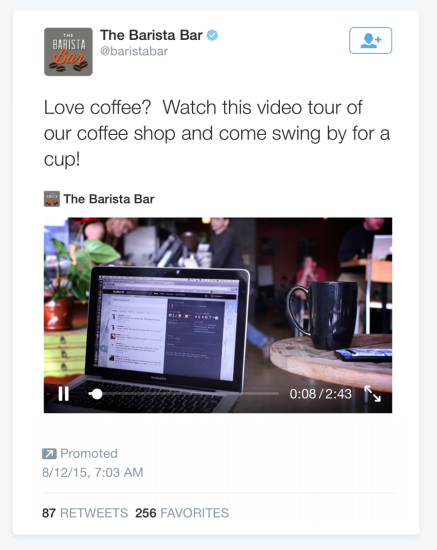Click the 0:08 / 2:43 time display
Image resolution: width=437 pixels, height=550 pixels.
pyautogui.click(x=321, y=394)
